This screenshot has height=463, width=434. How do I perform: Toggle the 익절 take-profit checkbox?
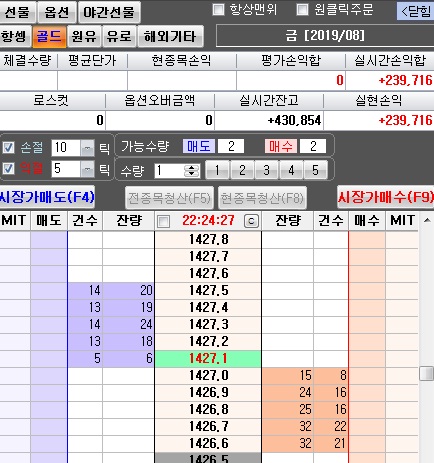tap(8, 168)
